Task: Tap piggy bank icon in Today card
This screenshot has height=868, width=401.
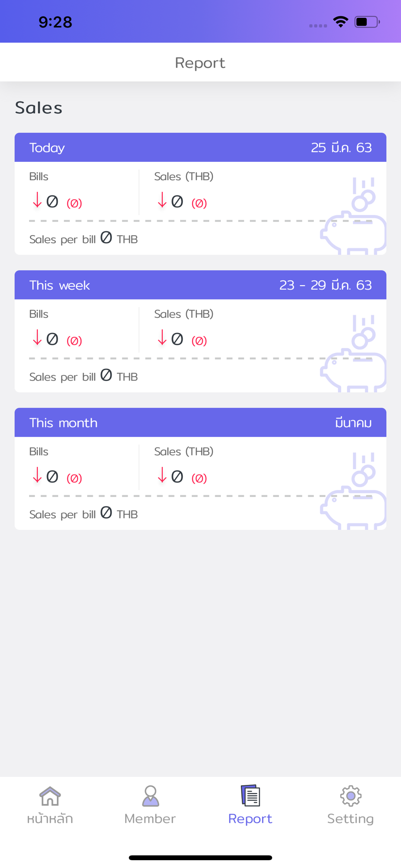Action: coord(353,216)
